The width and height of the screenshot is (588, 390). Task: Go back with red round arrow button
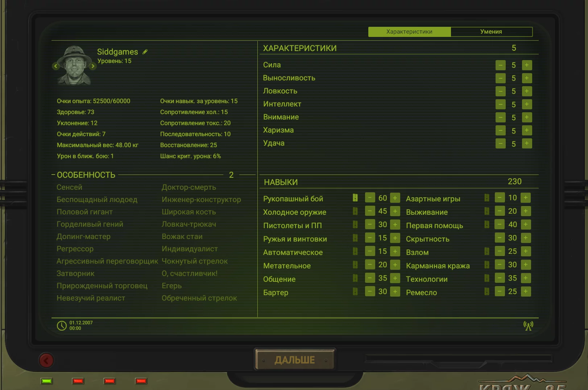point(46,360)
